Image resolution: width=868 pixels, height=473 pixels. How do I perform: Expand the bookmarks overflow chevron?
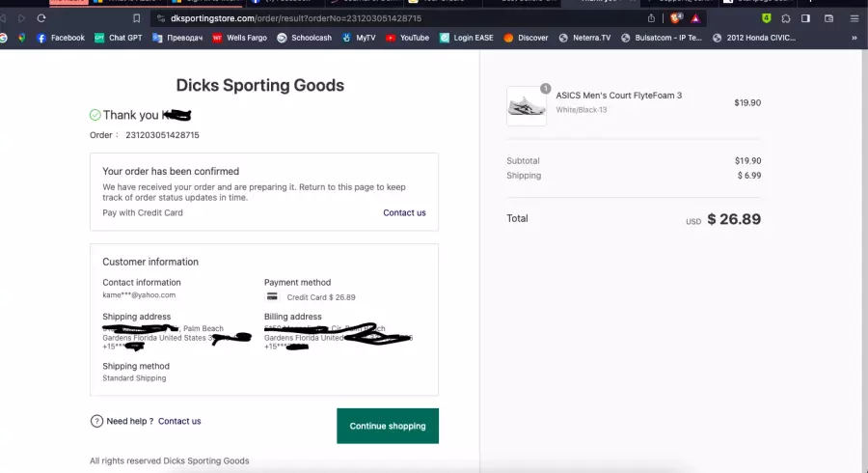[x=854, y=38]
